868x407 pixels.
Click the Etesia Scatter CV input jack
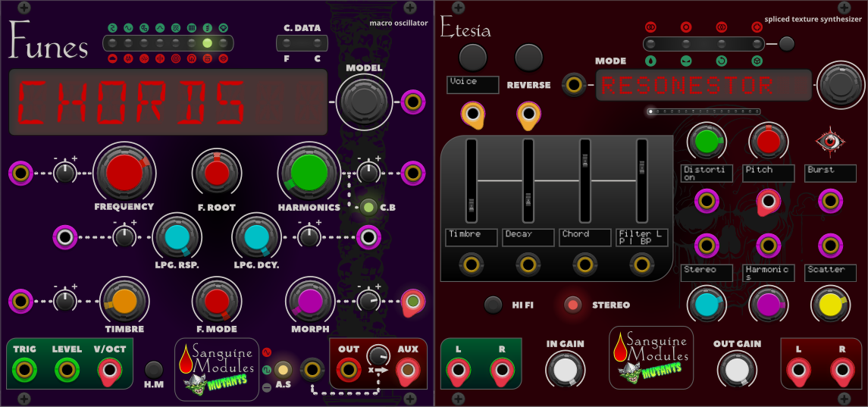(829, 244)
